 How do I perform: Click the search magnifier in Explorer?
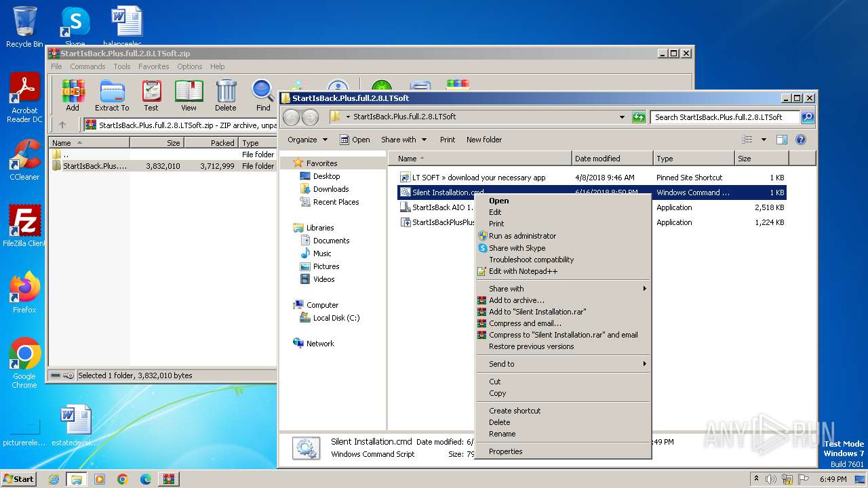[x=807, y=117]
